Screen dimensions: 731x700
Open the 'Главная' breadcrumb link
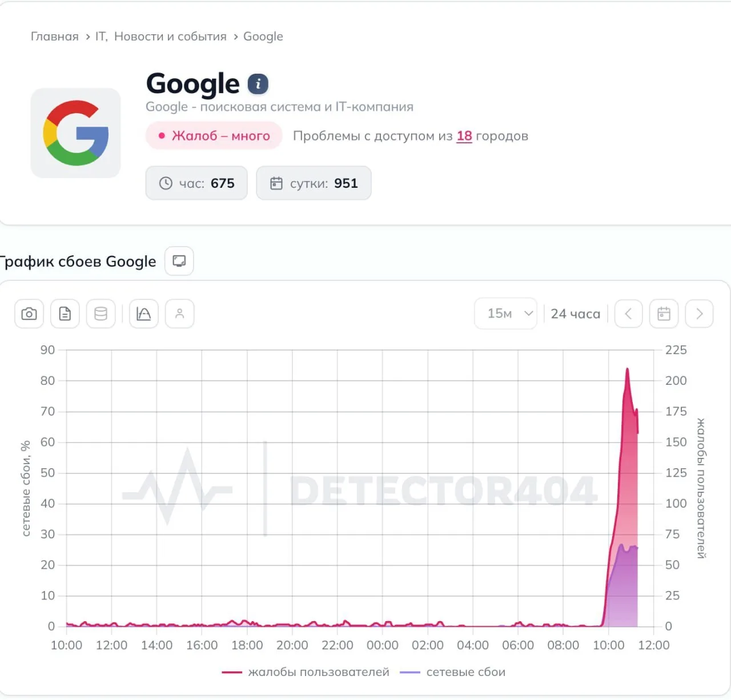coord(55,37)
